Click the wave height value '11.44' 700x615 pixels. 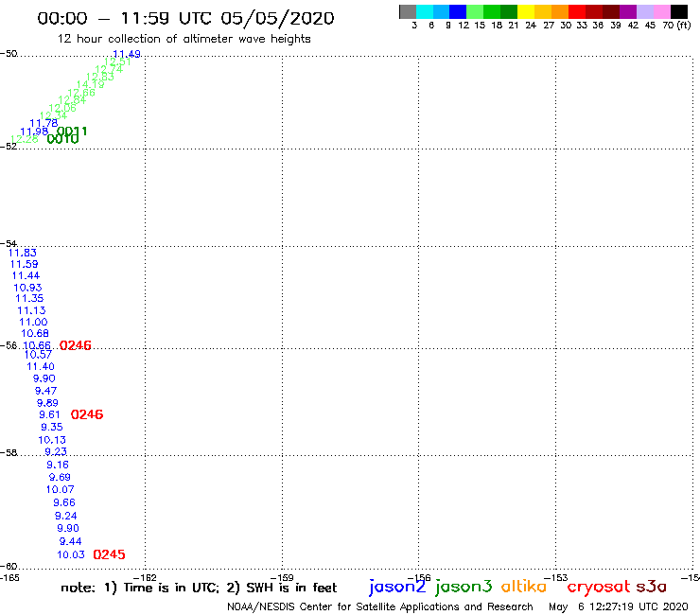[26, 275]
